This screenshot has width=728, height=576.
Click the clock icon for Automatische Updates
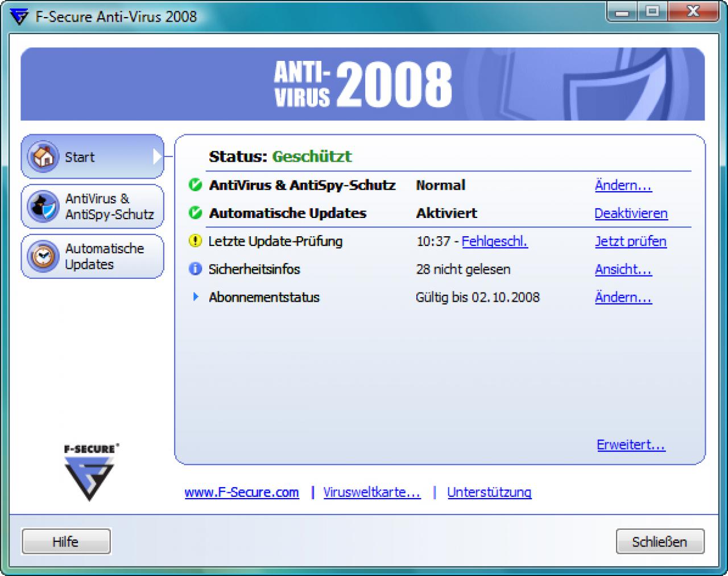pyautogui.click(x=43, y=257)
